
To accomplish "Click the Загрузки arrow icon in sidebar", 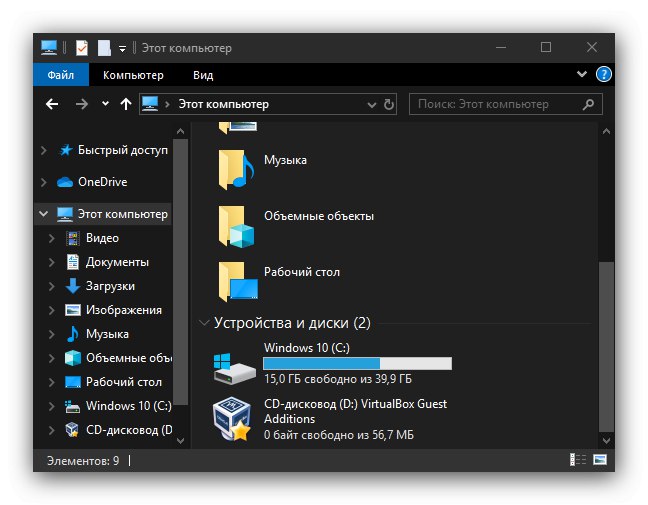I will point(73,286).
